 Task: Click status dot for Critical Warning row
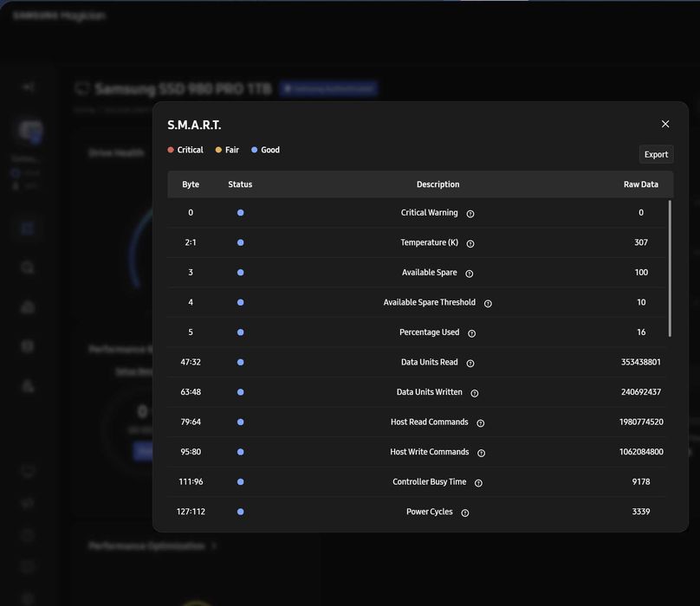click(x=240, y=213)
